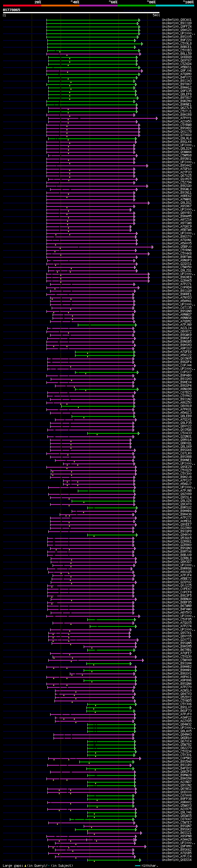Select hit UniRef100_C0PHD4
The width and height of the screenshot is (197, 868).
coord(177,287)
